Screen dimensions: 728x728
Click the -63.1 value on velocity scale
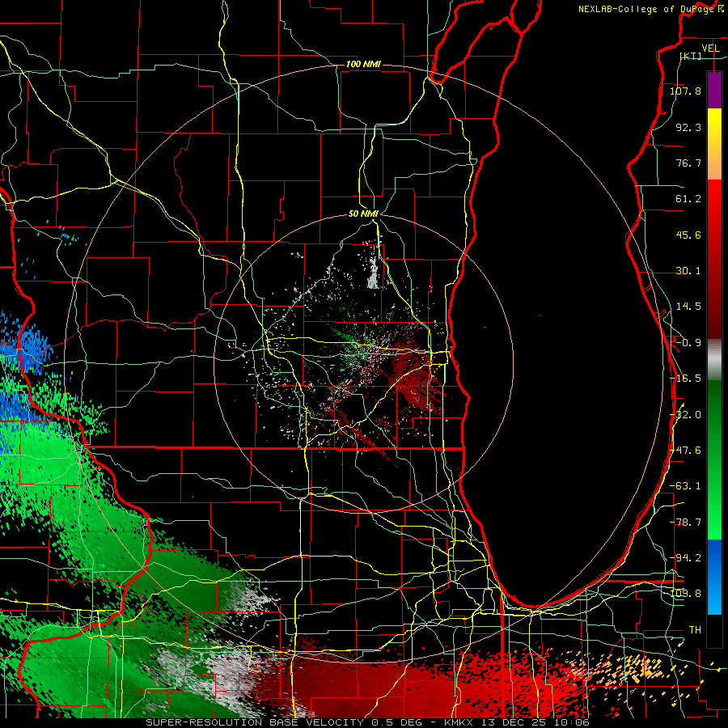685,486
